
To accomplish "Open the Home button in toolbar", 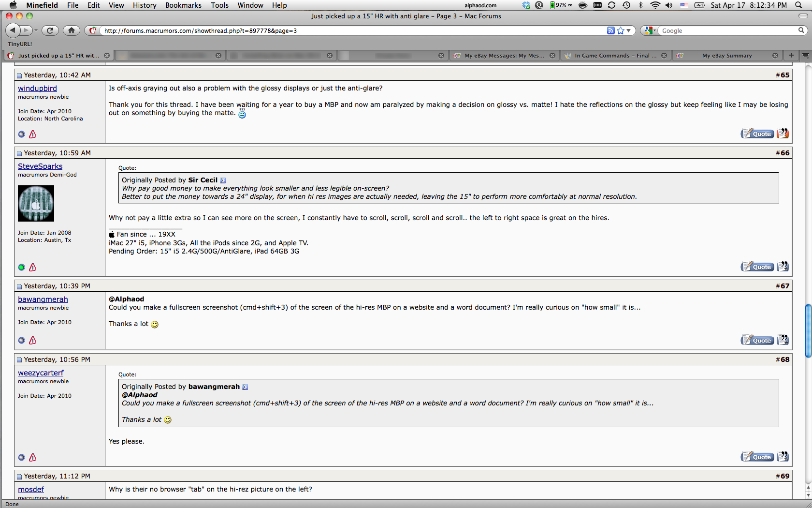I will (x=72, y=30).
